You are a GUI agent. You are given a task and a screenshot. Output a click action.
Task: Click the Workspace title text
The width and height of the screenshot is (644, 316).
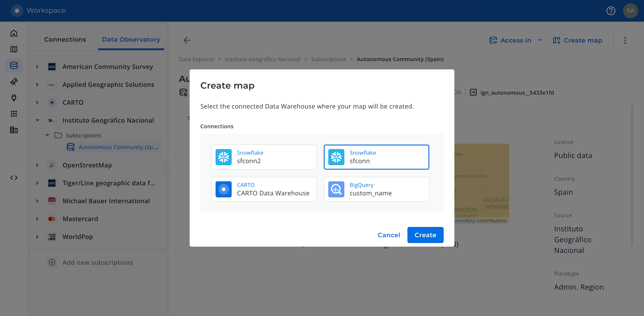click(46, 11)
